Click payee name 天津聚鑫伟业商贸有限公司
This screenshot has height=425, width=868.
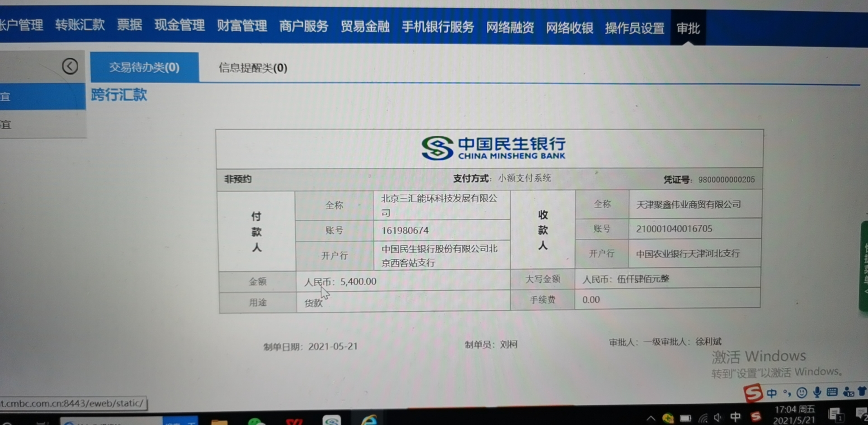689,205
